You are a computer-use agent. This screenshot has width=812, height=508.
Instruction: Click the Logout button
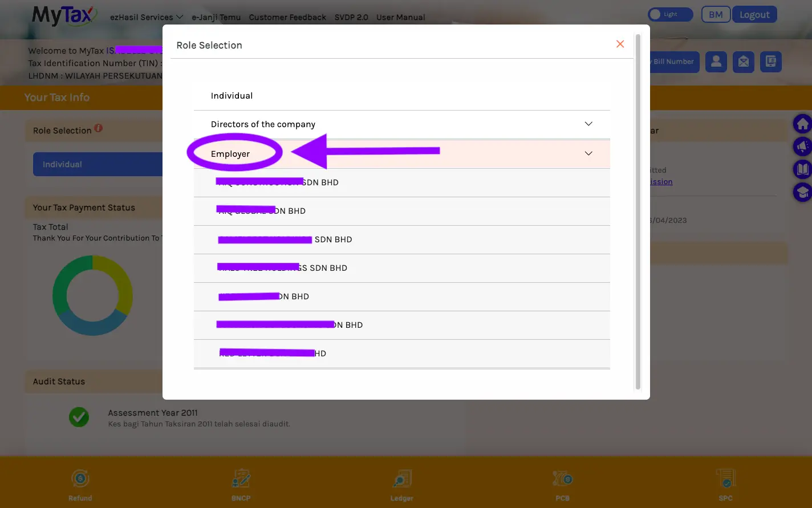[754, 15]
